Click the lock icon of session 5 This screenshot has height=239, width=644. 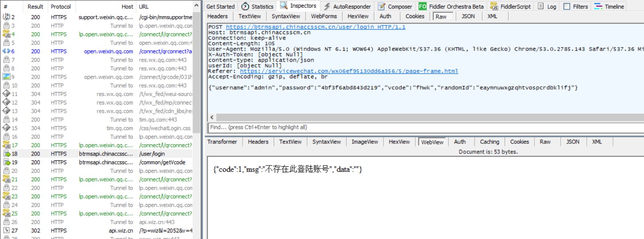pyautogui.click(x=6, y=43)
